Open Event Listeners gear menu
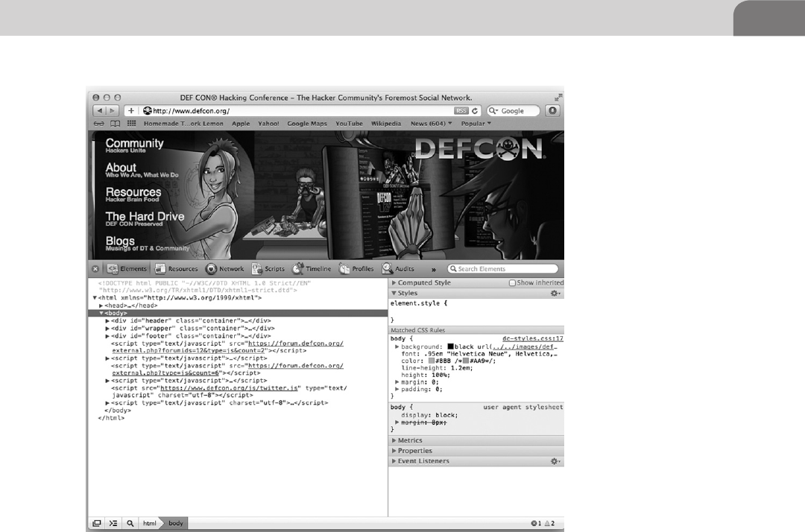The image size is (805, 532). pos(555,461)
